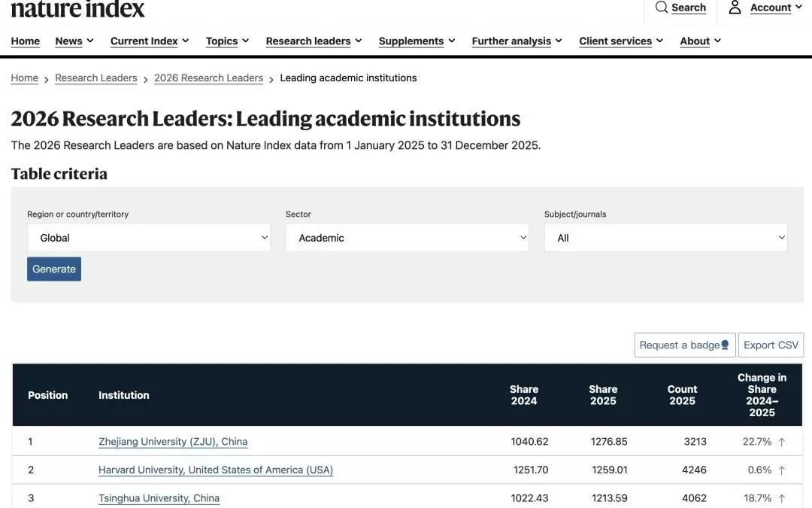Expand the Client services menu chevron
The height and width of the screenshot is (508, 812).
[x=660, y=41]
